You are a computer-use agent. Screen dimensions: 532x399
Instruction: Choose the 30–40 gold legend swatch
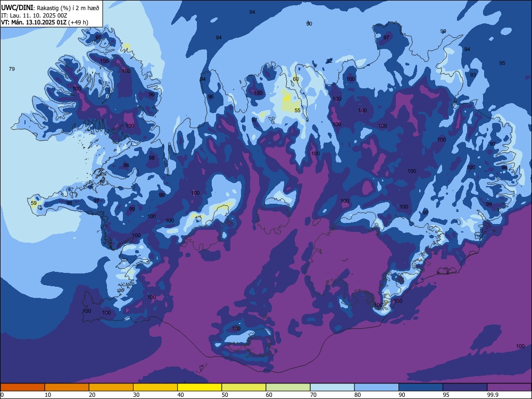coord(155,387)
